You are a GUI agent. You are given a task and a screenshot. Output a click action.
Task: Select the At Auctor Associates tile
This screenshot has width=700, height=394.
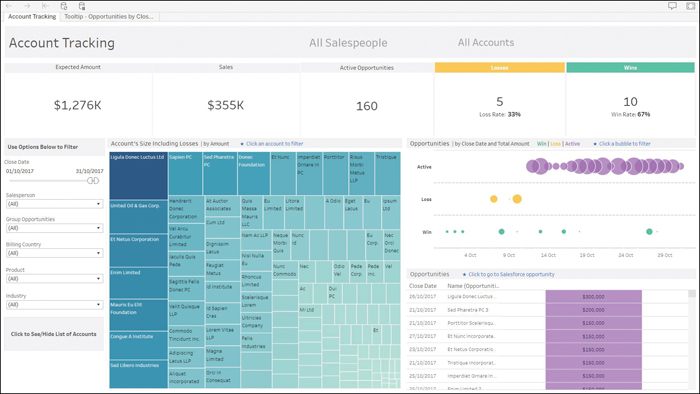[x=222, y=206]
